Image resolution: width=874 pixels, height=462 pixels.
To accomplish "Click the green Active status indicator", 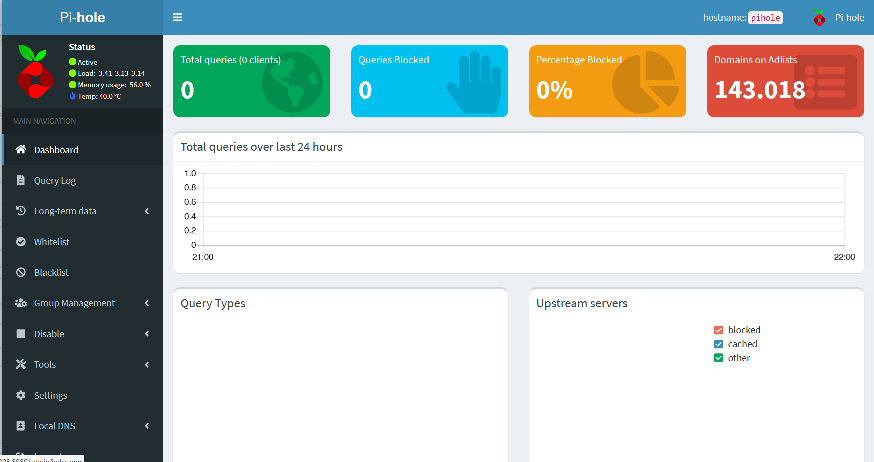I will pos(72,62).
